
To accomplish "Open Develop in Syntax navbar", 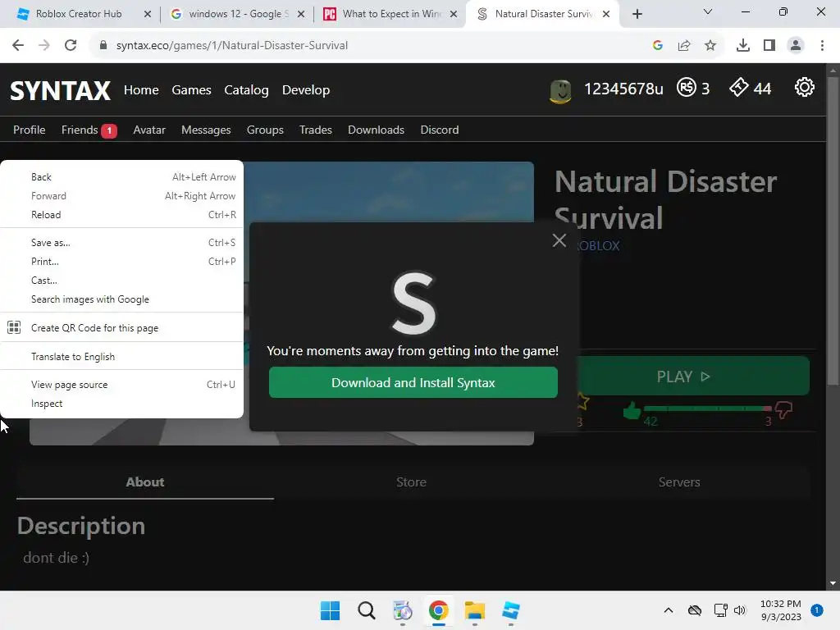I will [306, 90].
